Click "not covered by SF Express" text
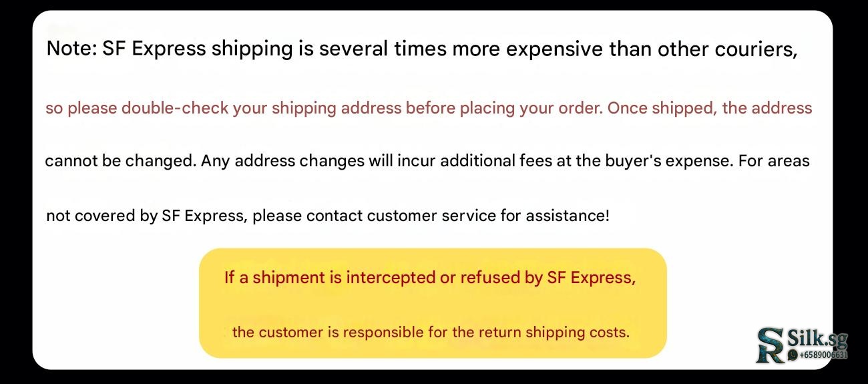 click(144, 216)
